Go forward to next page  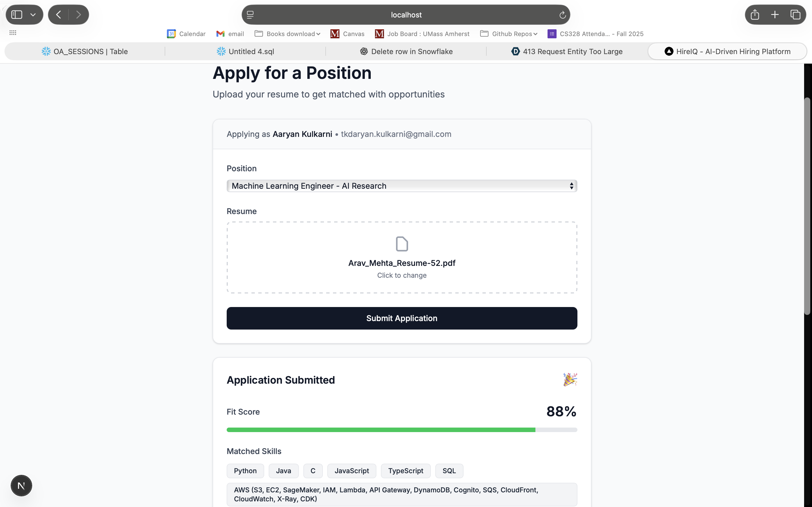coord(78,15)
